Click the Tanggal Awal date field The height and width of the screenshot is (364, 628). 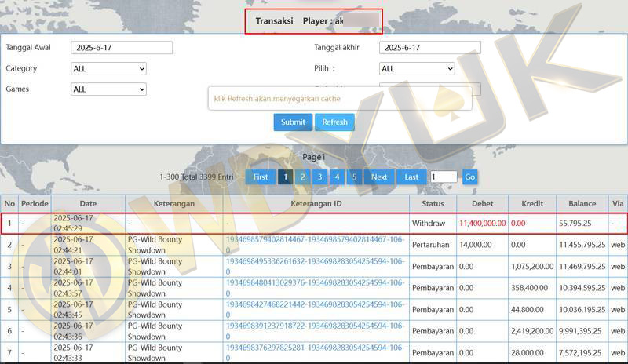coord(122,48)
